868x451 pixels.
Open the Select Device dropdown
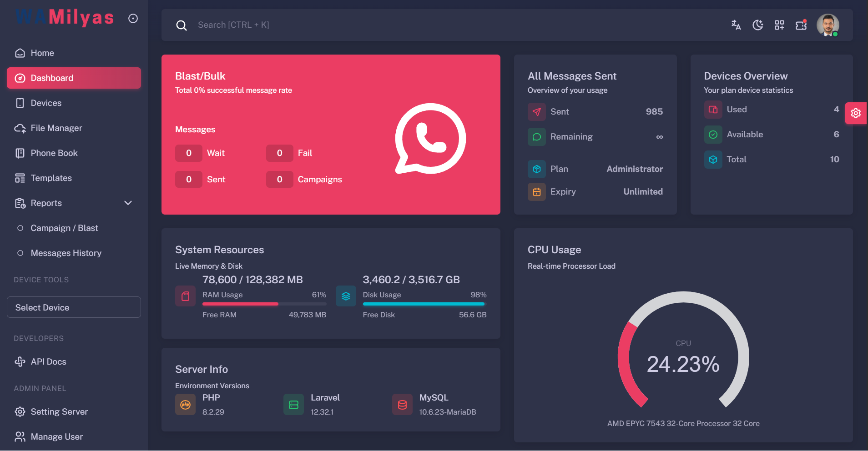[73, 307]
